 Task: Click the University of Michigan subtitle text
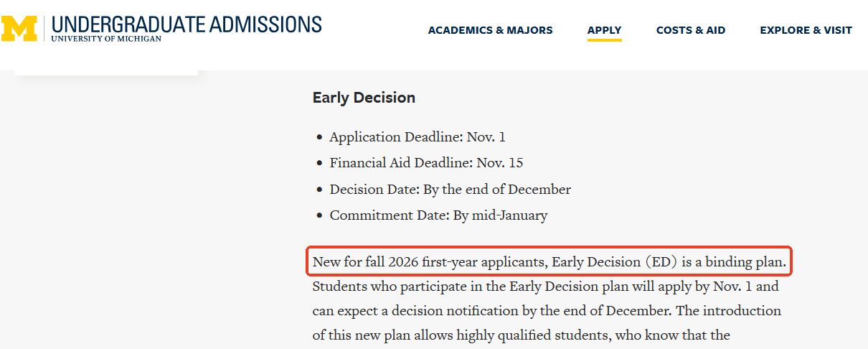pos(106,39)
